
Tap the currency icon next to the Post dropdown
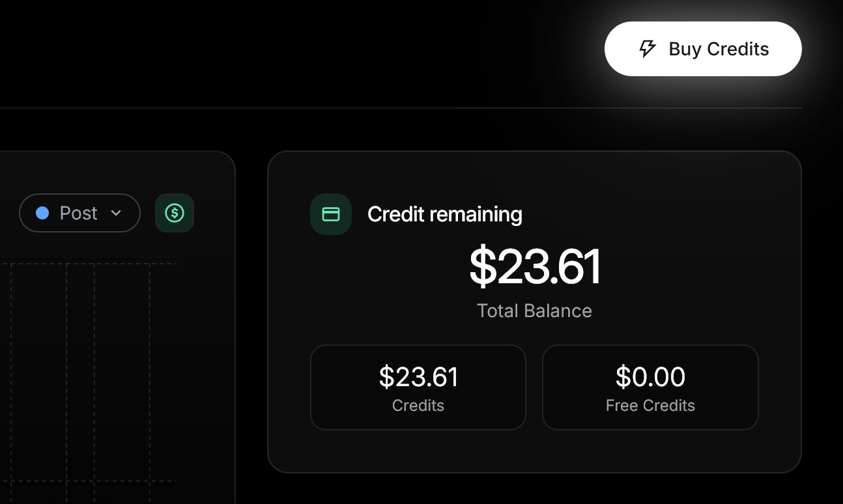tap(175, 213)
